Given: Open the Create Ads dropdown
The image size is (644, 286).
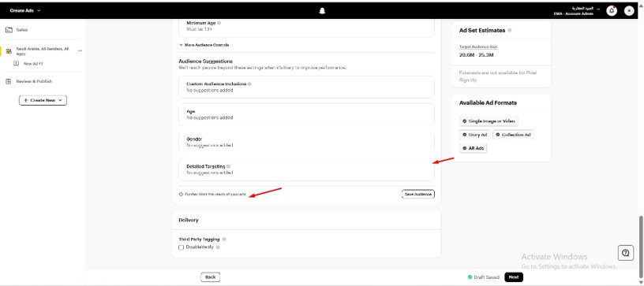Looking at the screenshot, I should (25, 11).
